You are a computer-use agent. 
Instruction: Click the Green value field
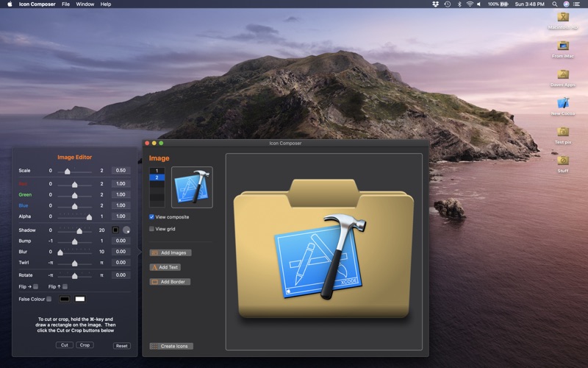[x=121, y=194]
